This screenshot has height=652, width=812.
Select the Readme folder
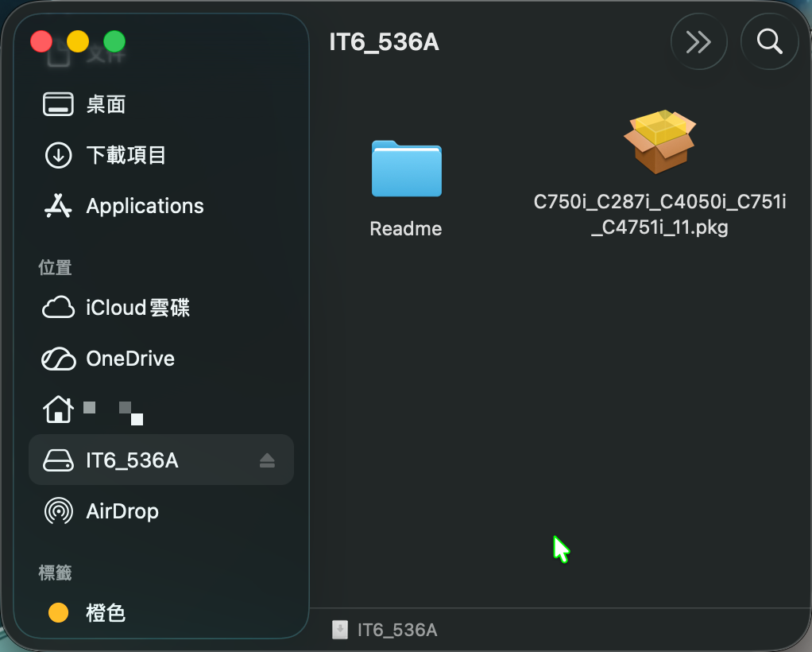coord(407,169)
